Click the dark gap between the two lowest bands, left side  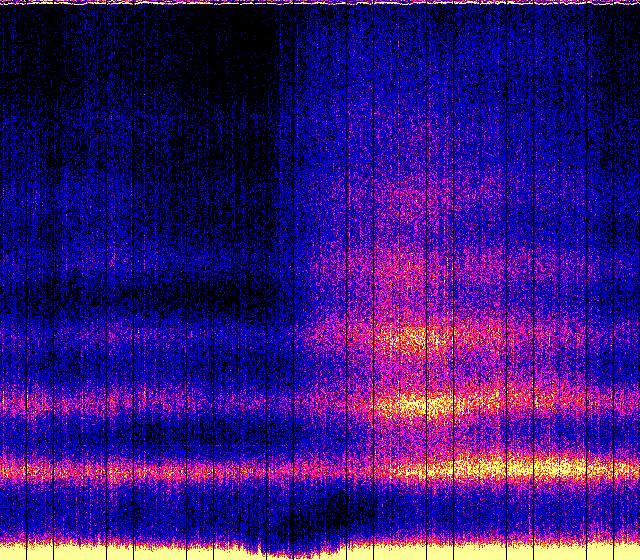[x=100, y=435]
